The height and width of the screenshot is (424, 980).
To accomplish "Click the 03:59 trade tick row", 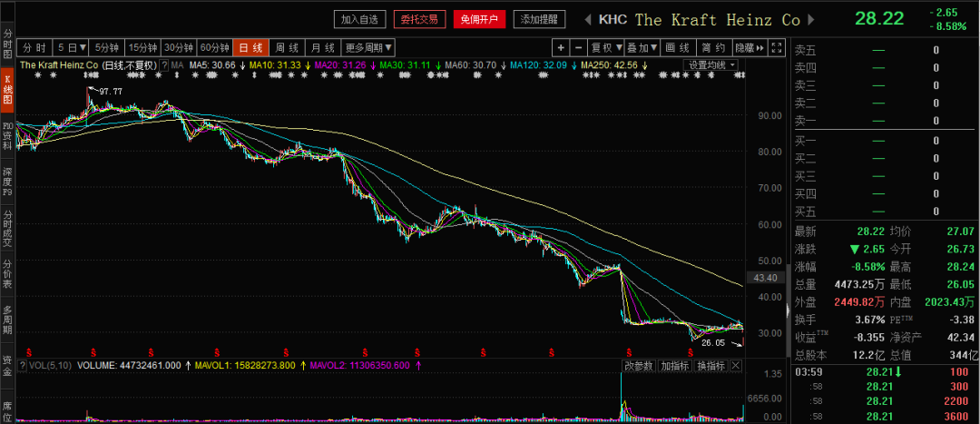I will tap(885, 373).
